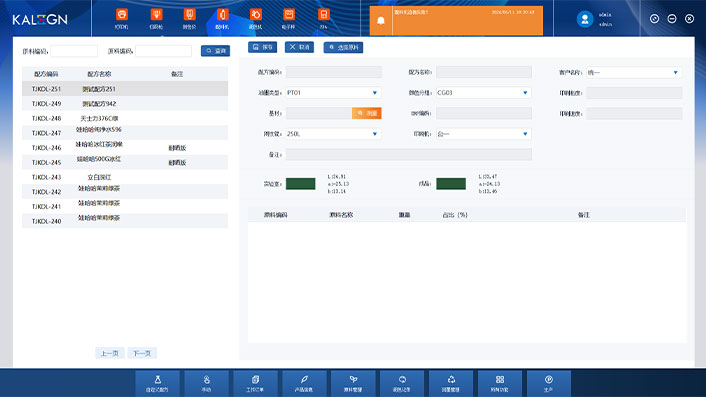Focus the first search input in left panel

coord(74,51)
